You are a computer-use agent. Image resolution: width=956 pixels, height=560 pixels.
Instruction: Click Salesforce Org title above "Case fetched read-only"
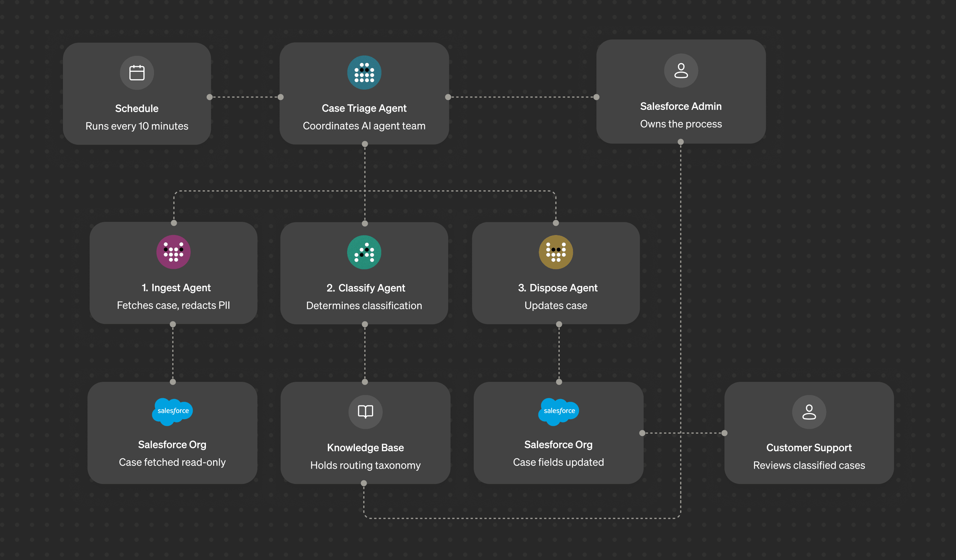click(172, 445)
